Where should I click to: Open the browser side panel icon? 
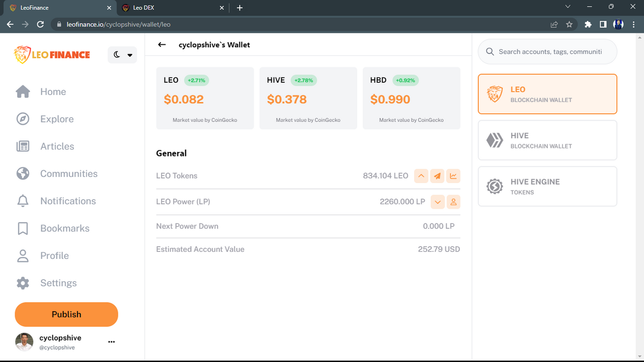(x=603, y=24)
